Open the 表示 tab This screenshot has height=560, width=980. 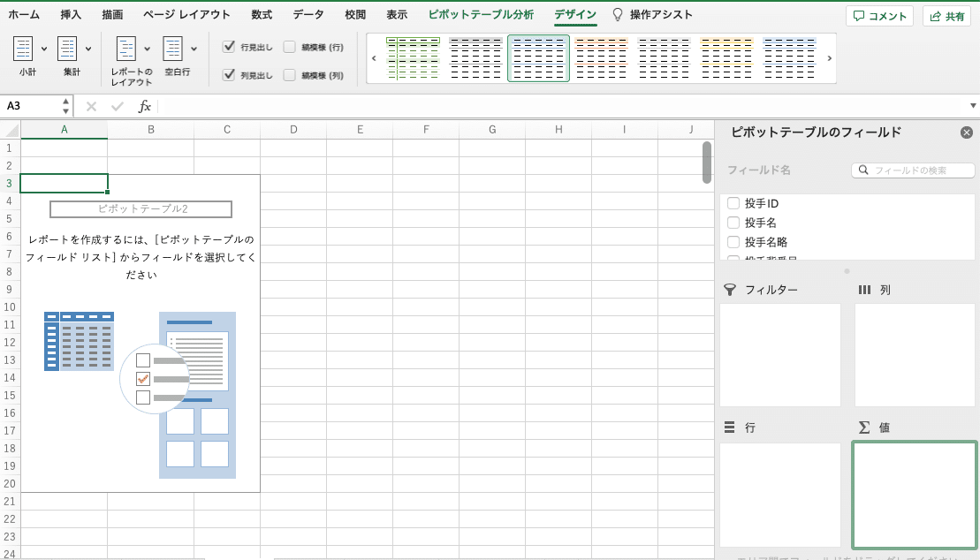click(x=397, y=14)
